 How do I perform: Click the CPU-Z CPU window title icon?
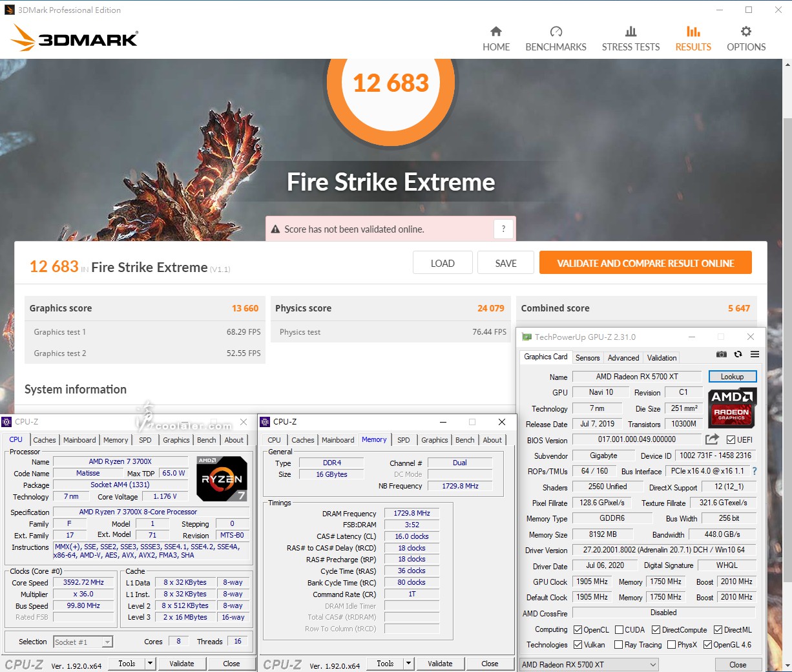click(6, 422)
